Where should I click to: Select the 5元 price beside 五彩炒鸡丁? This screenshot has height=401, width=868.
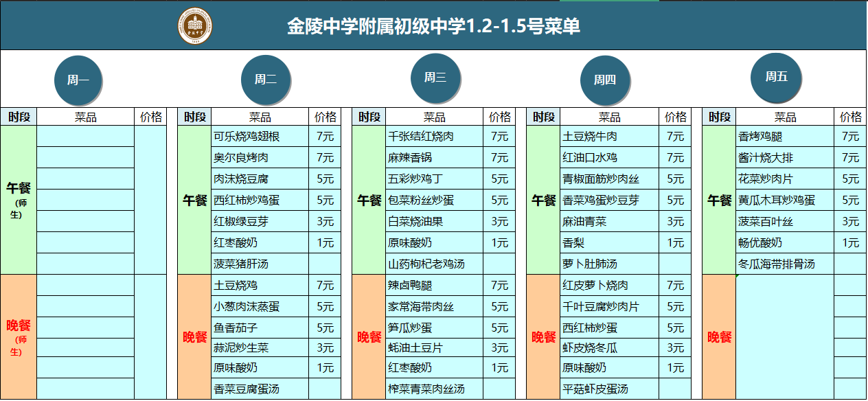click(499, 179)
